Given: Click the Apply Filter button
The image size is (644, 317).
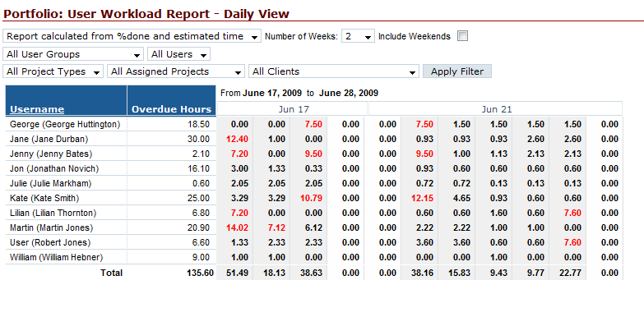Looking at the screenshot, I should click(x=457, y=71).
